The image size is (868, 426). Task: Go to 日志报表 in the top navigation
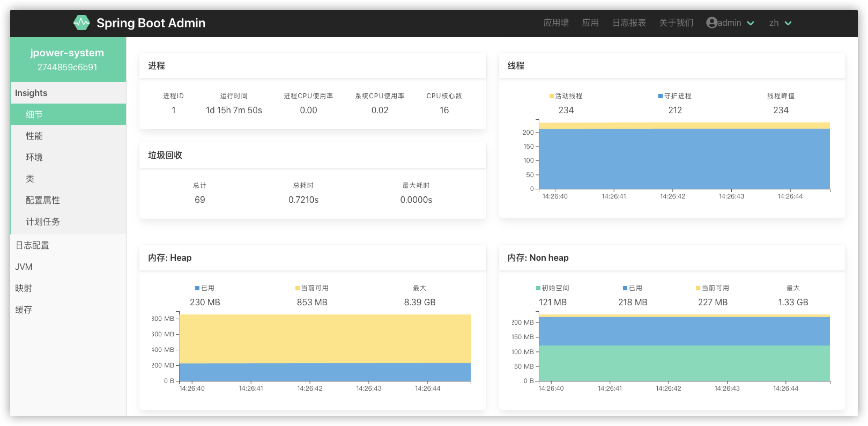[629, 23]
